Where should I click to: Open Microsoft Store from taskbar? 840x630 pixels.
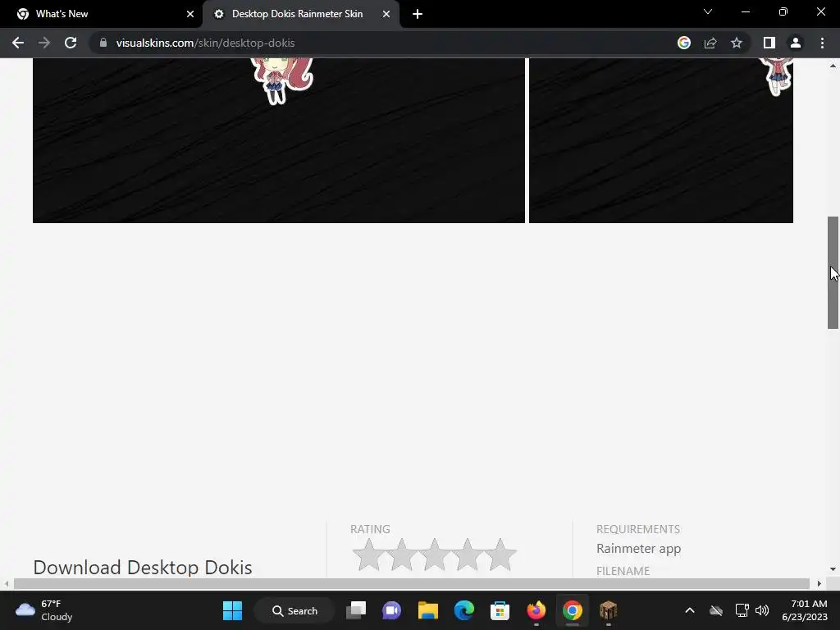500,610
